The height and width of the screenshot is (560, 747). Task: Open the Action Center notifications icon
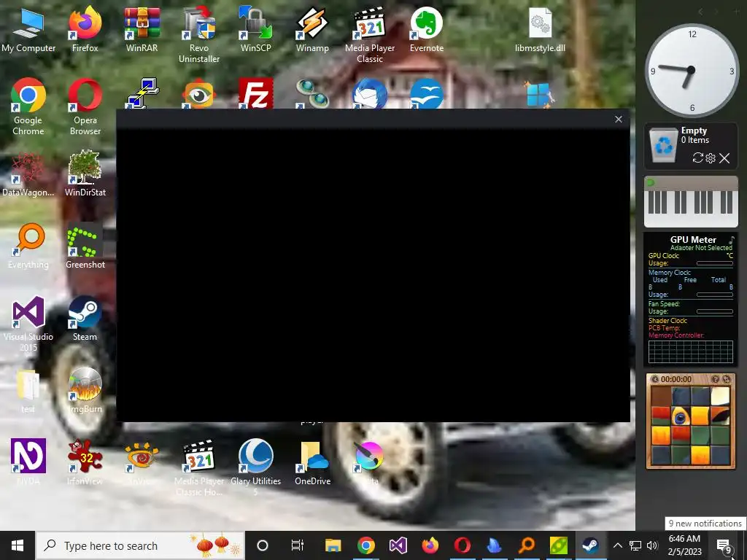coord(724,546)
